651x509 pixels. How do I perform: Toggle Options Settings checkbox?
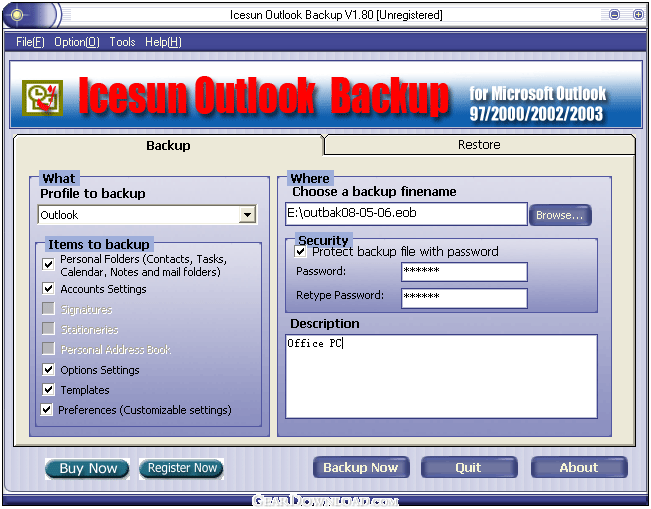coord(48,369)
